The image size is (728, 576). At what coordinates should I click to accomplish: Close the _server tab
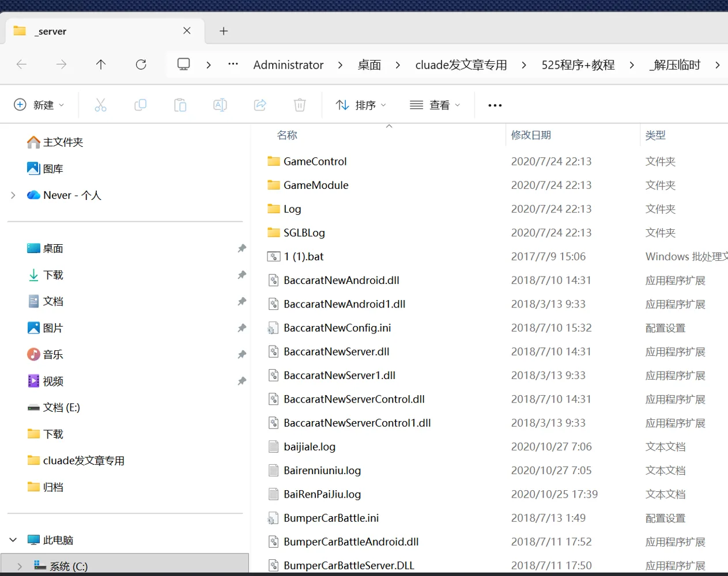coord(187,31)
